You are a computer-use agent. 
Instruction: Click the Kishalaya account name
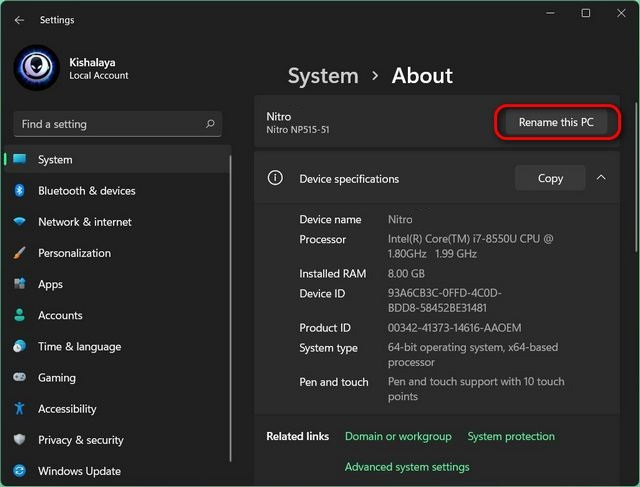point(92,62)
